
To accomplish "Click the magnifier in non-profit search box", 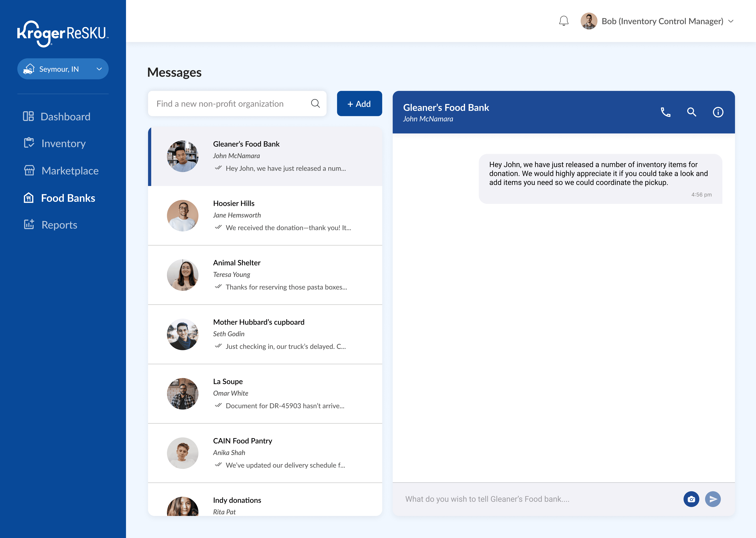I will [x=315, y=104].
